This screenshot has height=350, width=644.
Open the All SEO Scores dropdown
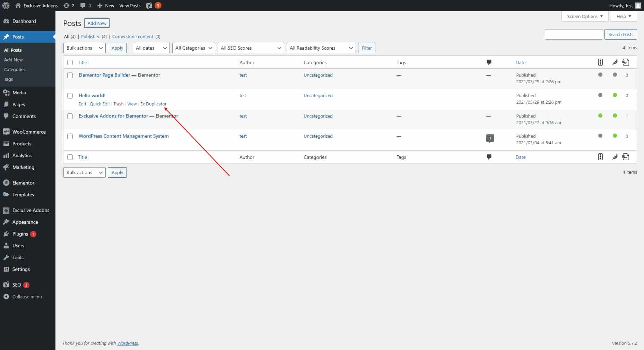(x=251, y=48)
